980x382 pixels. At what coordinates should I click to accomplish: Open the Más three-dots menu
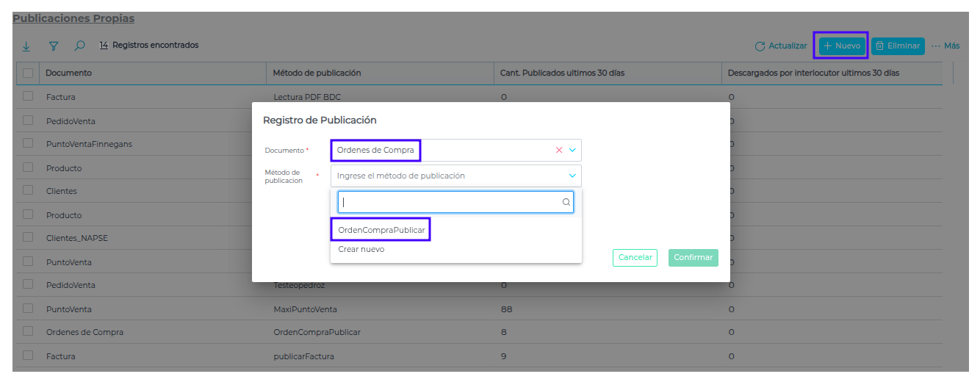pyautogui.click(x=945, y=46)
